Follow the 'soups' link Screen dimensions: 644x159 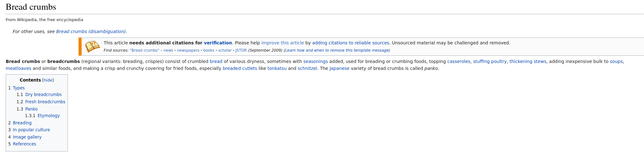(x=616, y=61)
